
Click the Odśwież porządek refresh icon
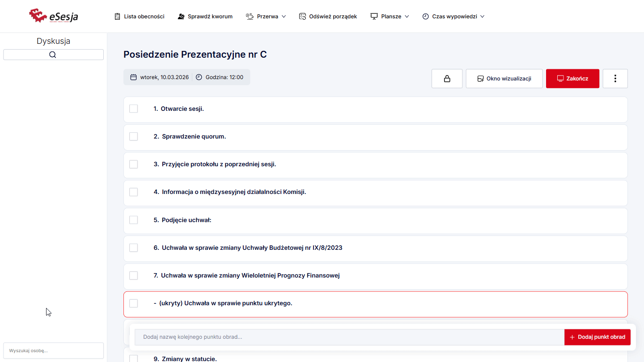click(302, 17)
